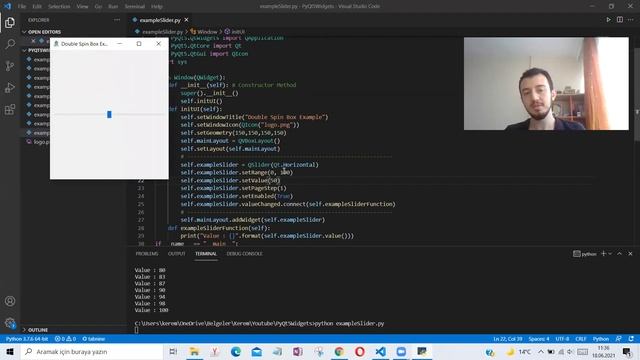Screen dimensions: 640x360
Task: Open the Edit menu
Action: [x=37, y=7]
